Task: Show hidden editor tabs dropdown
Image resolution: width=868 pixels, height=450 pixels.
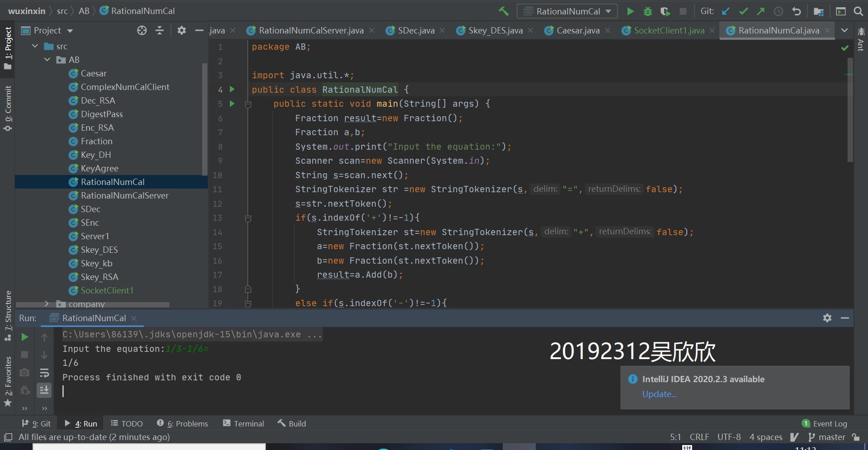Action: coord(844,30)
